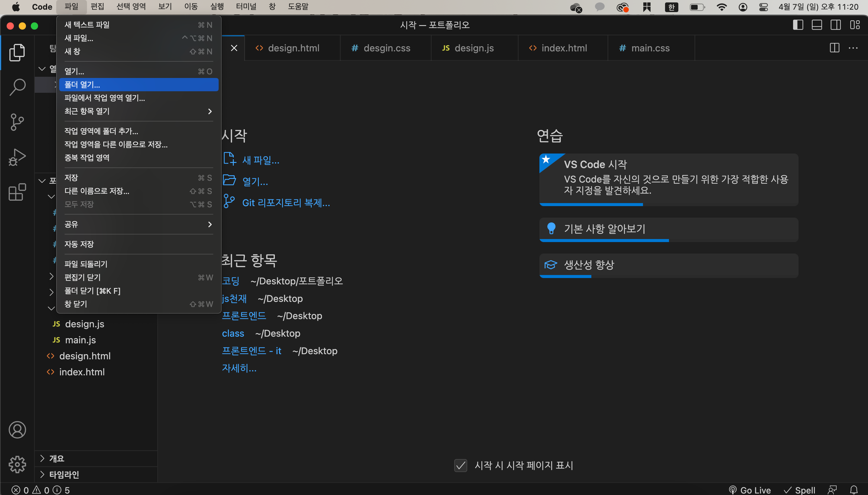The image size is (868, 495).
Task: Click the 자세히... more recents link
Action: pyautogui.click(x=239, y=368)
